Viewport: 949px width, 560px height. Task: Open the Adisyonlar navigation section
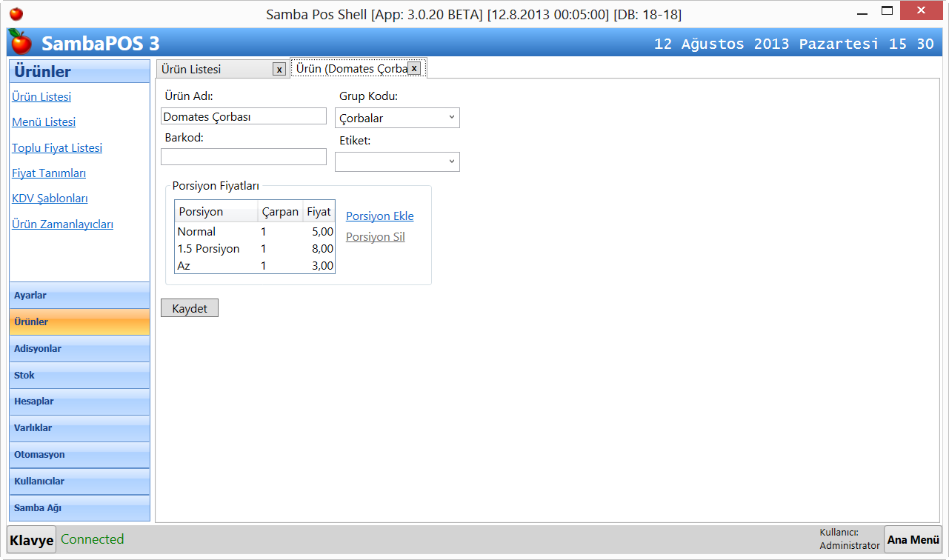coord(79,349)
